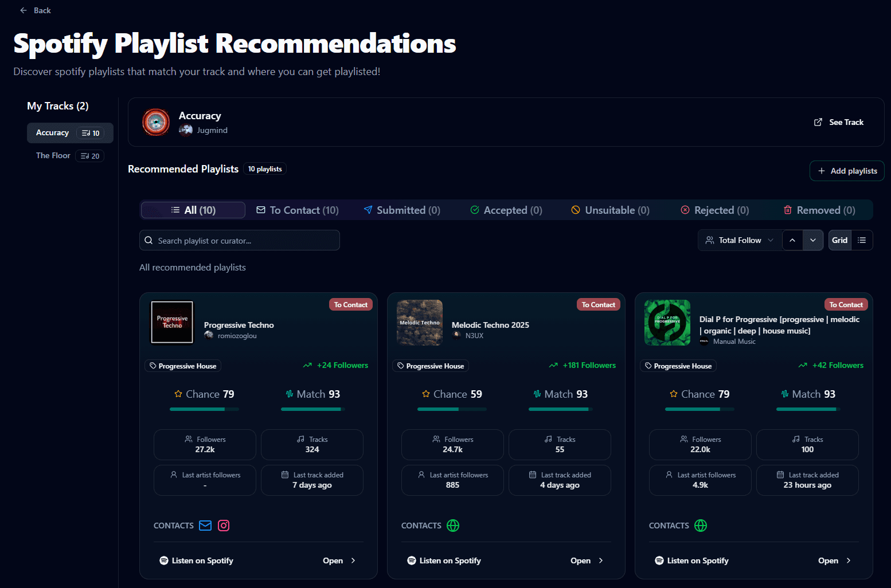Click the Jugmind artist avatar
This screenshot has height=588, width=891.
click(186, 130)
